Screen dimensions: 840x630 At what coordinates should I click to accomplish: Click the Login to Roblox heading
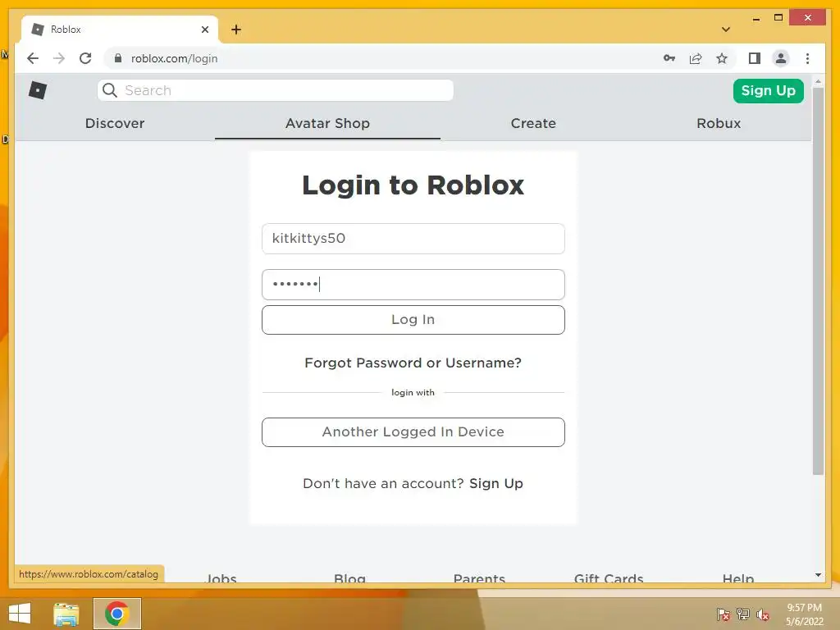click(413, 185)
